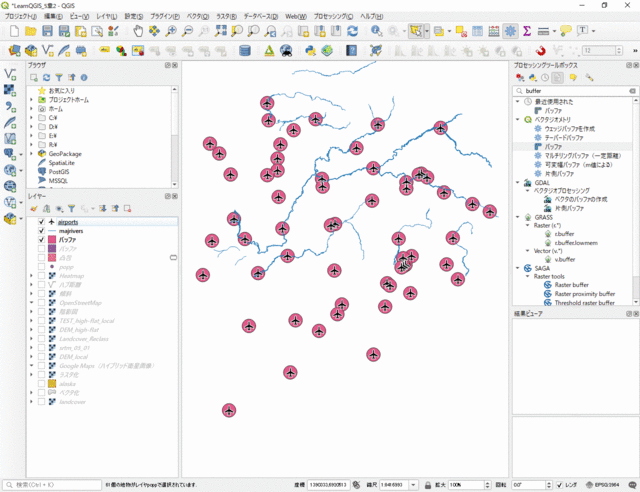Select the Identify Features tool
640x492 pixels.
click(x=376, y=31)
